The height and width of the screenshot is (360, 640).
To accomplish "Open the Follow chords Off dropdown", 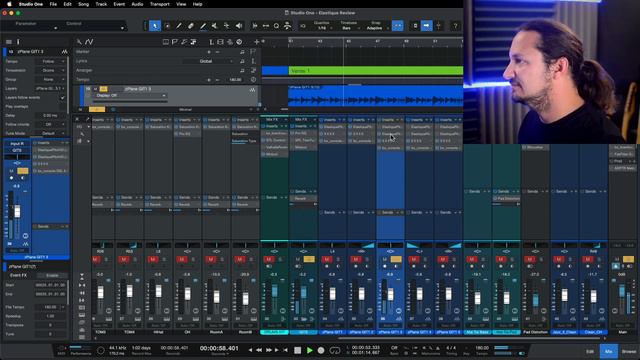I will pyautogui.click(x=50, y=124).
